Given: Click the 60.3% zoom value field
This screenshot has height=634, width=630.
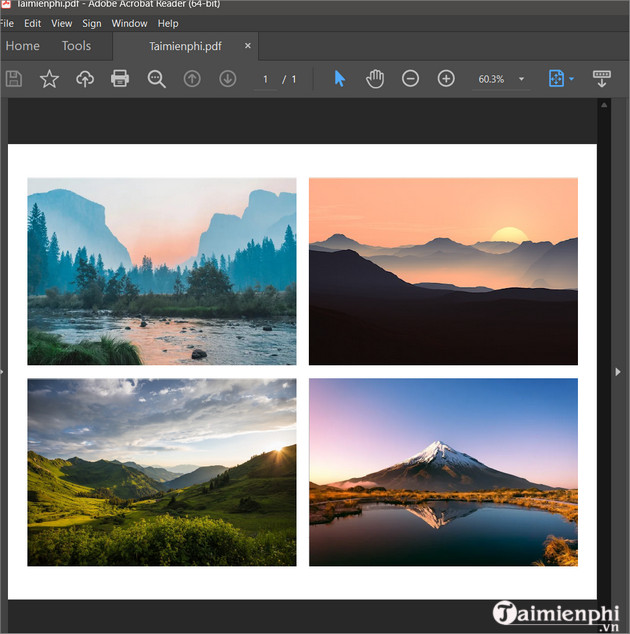Looking at the screenshot, I should pos(491,79).
